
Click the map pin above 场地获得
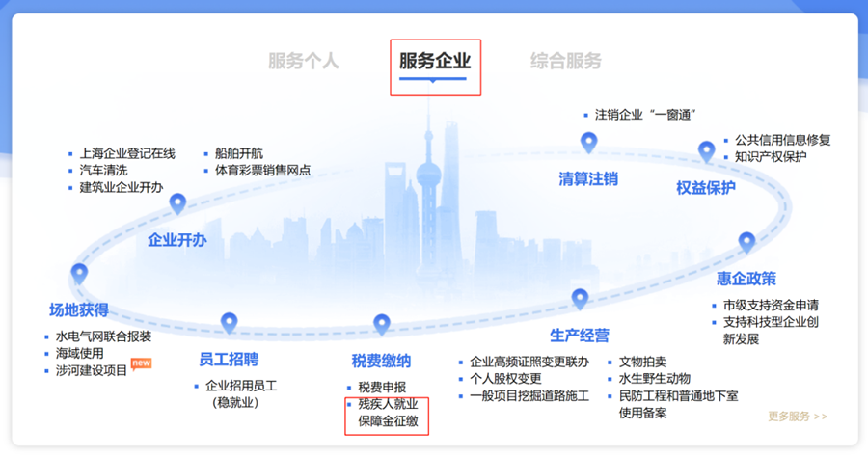point(79,274)
